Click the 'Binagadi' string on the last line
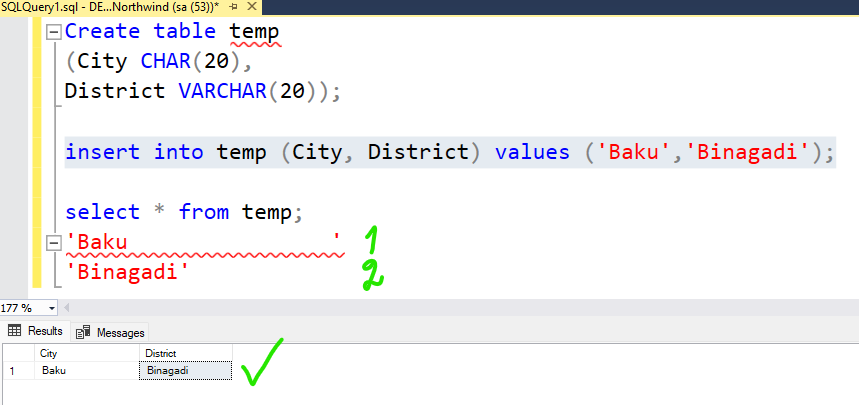859x405 pixels. click(x=127, y=272)
